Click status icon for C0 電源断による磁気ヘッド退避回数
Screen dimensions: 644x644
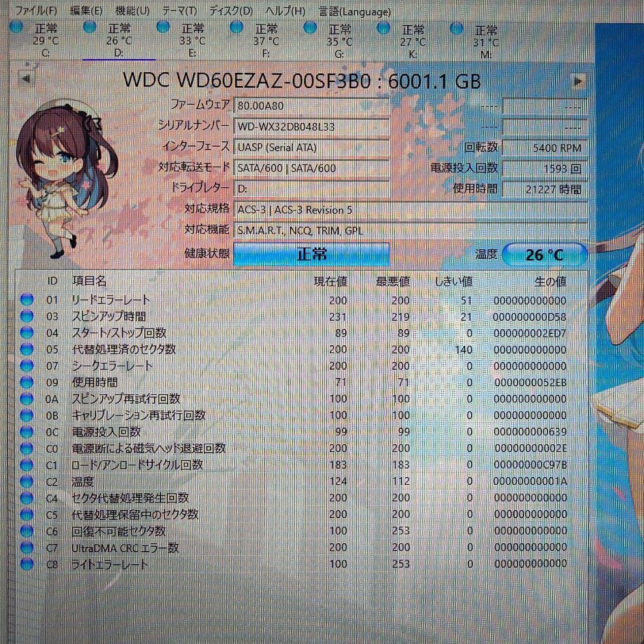(27, 448)
